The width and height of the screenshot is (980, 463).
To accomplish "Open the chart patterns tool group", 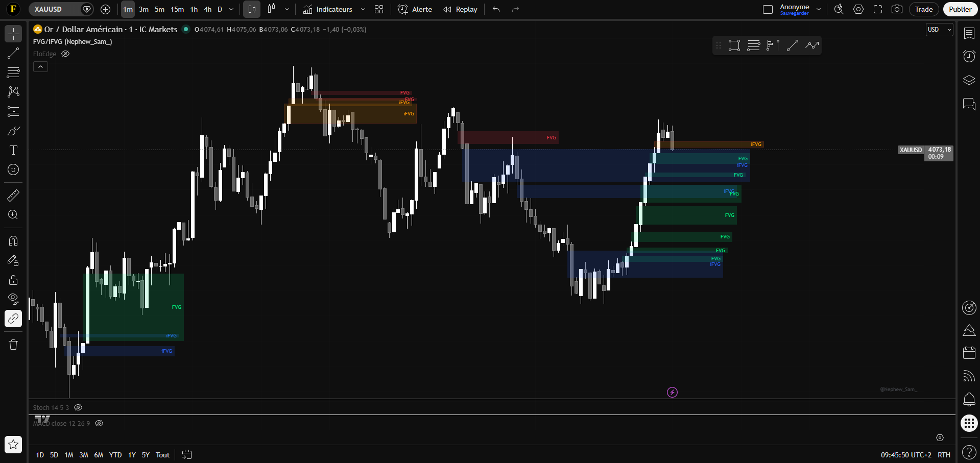I will 13,92.
